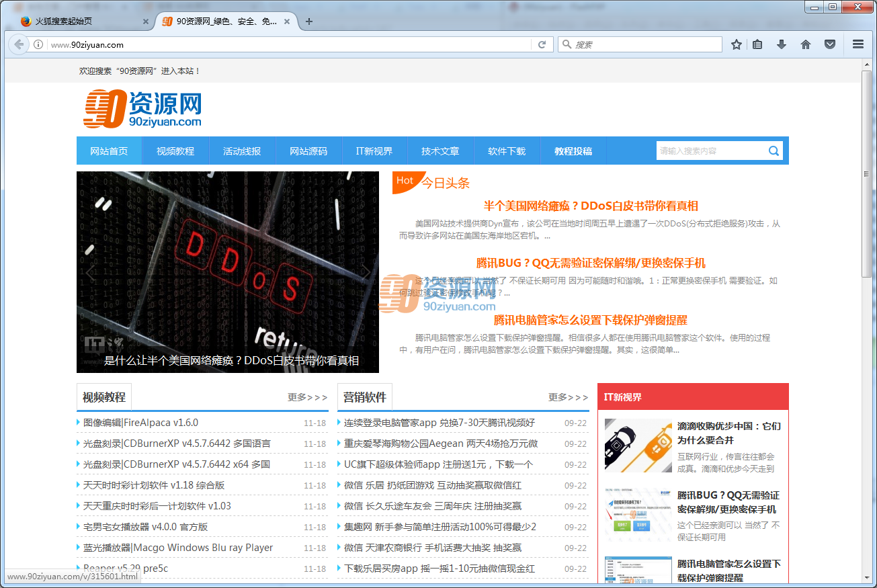Image resolution: width=877 pixels, height=588 pixels.
Task: Open the Pocket icon
Action: pyautogui.click(x=830, y=44)
